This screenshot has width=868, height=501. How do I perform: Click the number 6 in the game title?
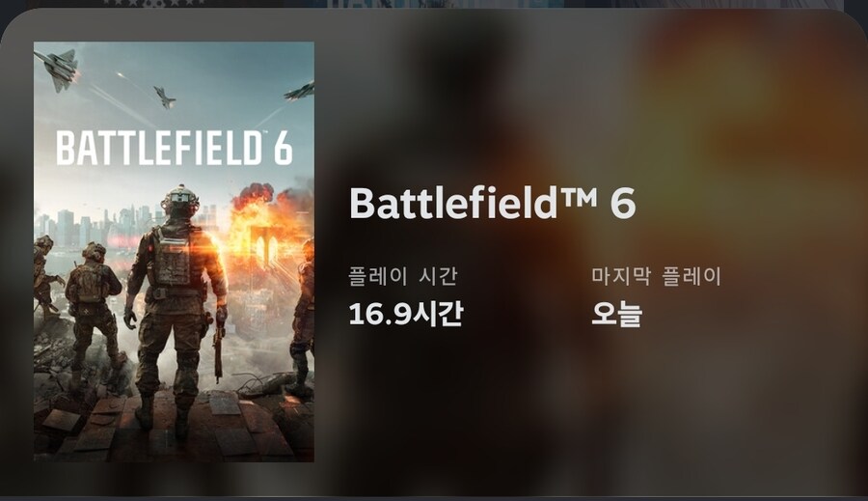click(x=623, y=204)
